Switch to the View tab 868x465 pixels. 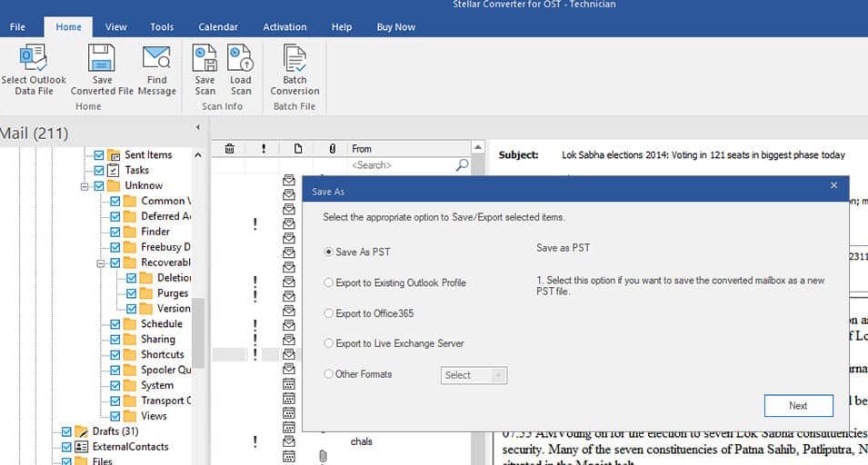[x=115, y=26]
